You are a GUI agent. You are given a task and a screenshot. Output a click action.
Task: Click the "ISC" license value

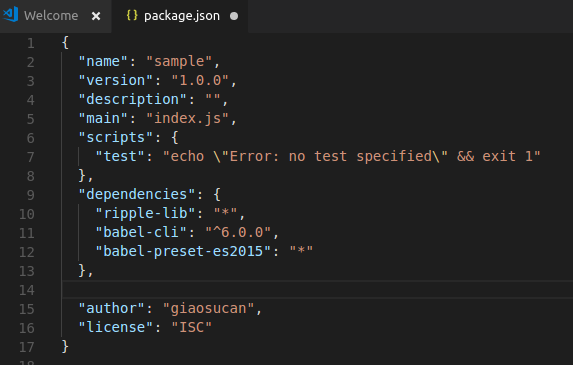(191, 327)
